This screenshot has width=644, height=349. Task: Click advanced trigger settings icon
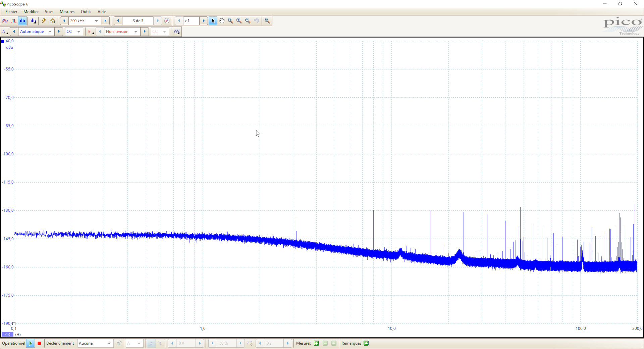(119, 343)
